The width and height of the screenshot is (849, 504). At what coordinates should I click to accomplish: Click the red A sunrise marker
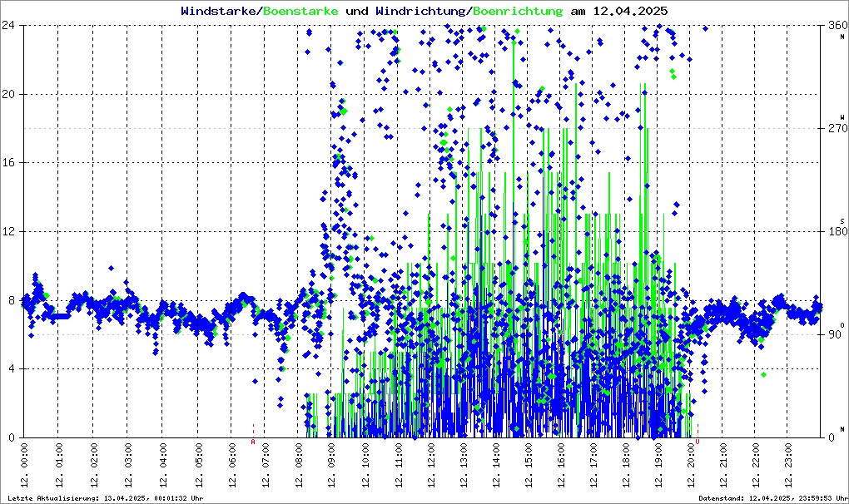[253, 442]
